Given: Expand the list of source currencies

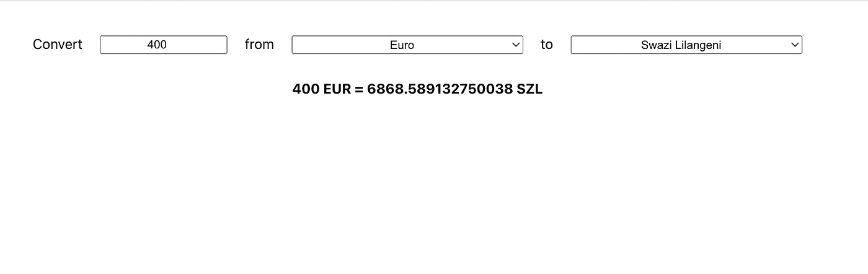Looking at the screenshot, I should pyautogui.click(x=407, y=45).
